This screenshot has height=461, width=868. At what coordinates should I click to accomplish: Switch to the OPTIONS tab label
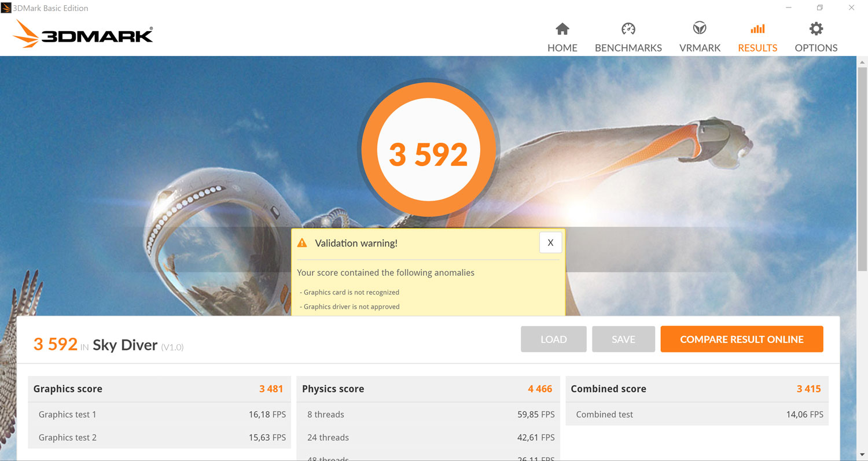pos(816,48)
